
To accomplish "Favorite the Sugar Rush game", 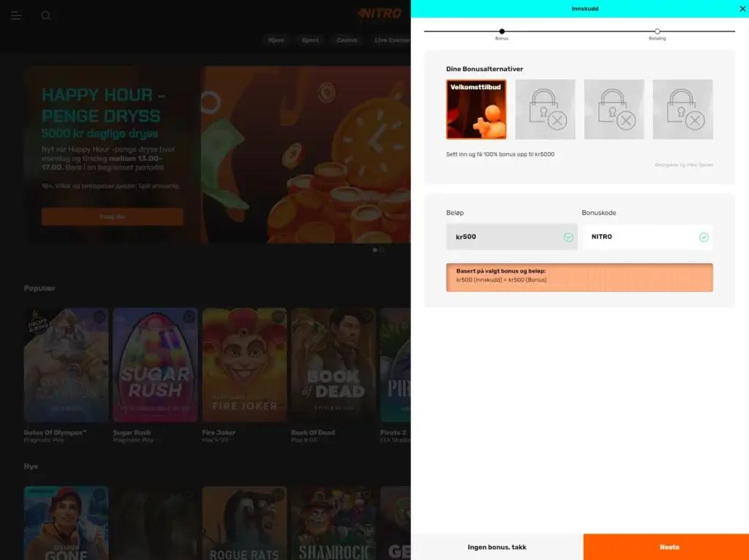I will pos(189,317).
